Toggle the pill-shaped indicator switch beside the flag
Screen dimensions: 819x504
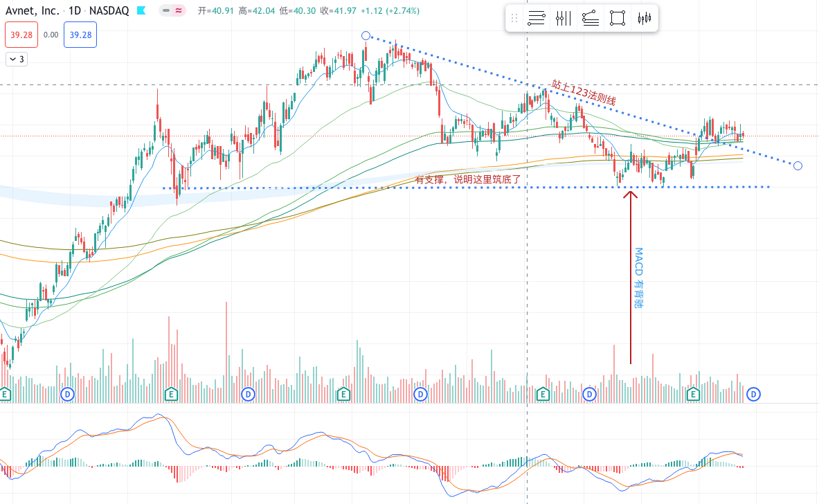click(172, 11)
